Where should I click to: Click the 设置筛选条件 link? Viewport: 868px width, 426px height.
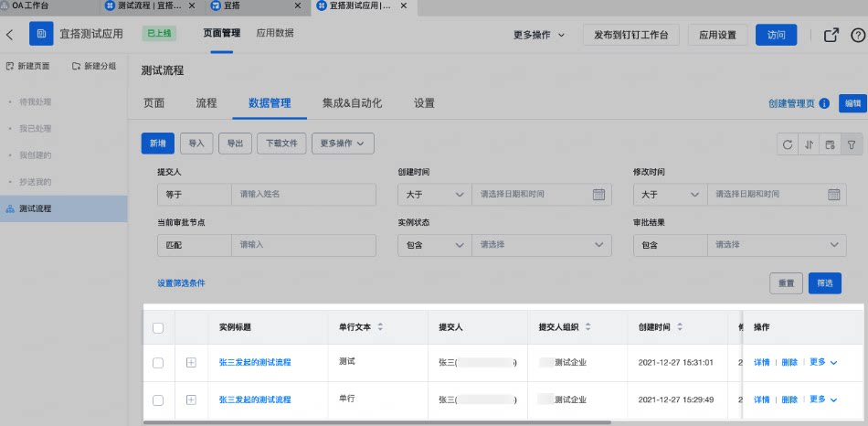coord(181,283)
